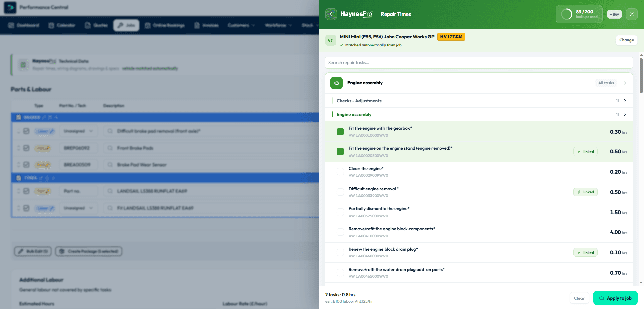Click the 1.50 hrs value for Partially dismantle
The image size is (644, 309).
pos(618,212)
